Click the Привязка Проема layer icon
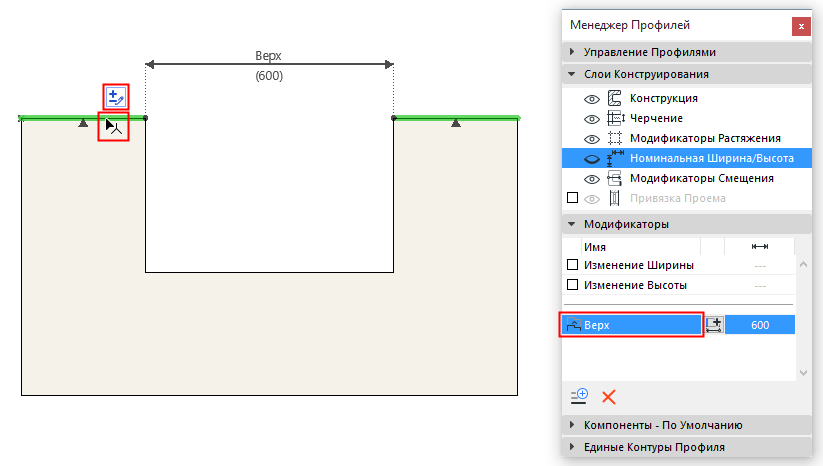This screenshot has height=466, width=823. 615,198
